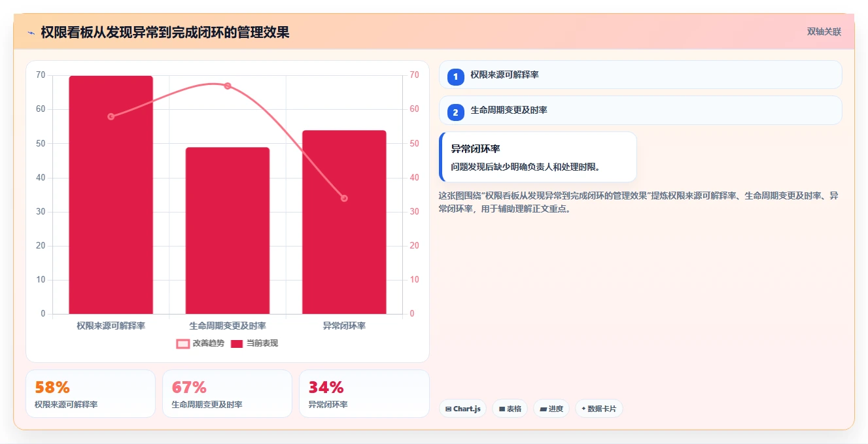This screenshot has height=444, width=868.
Task: Click the 异常闭环率 bar in chart
Action: tap(344, 222)
